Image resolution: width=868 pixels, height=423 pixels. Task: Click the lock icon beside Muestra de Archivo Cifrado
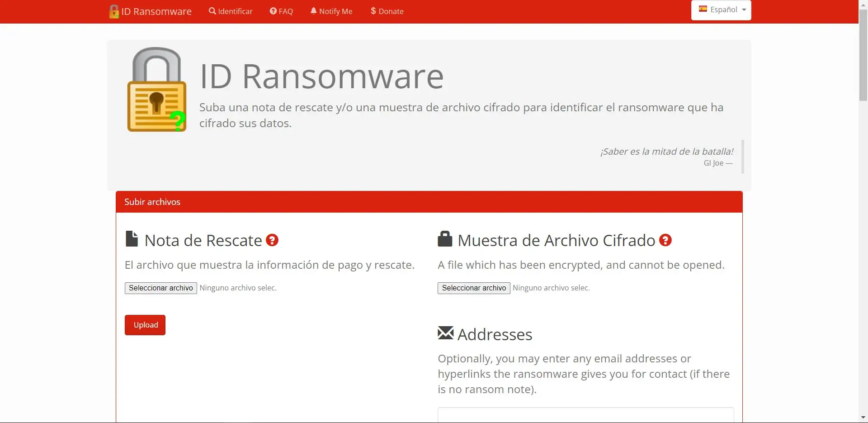(445, 239)
